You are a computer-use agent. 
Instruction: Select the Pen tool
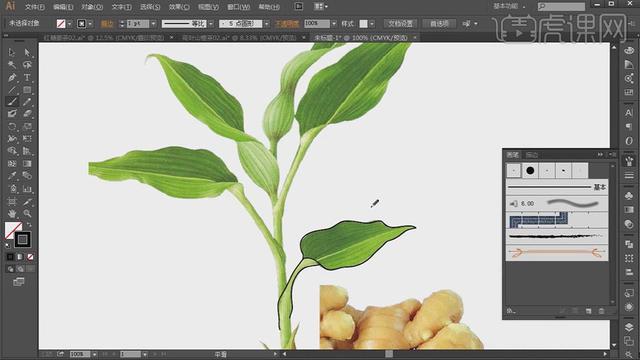[x=12, y=77]
